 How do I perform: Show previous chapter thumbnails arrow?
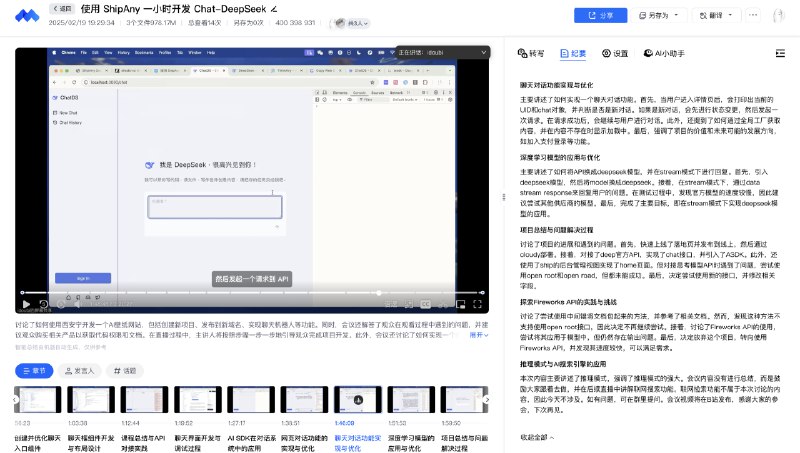(16, 399)
